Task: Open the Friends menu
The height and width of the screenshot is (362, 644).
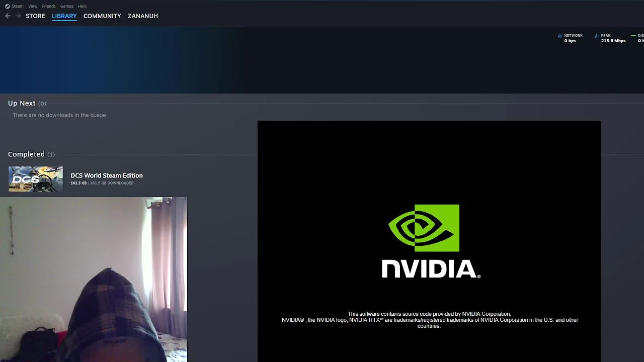Action: click(49, 6)
